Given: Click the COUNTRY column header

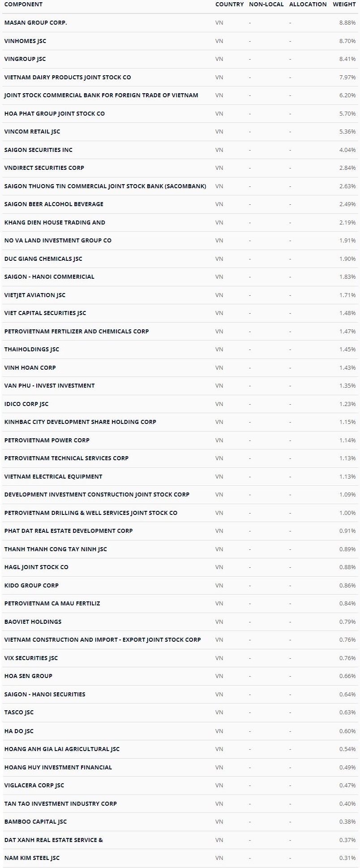Looking at the screenshot, I should point(229,4).
